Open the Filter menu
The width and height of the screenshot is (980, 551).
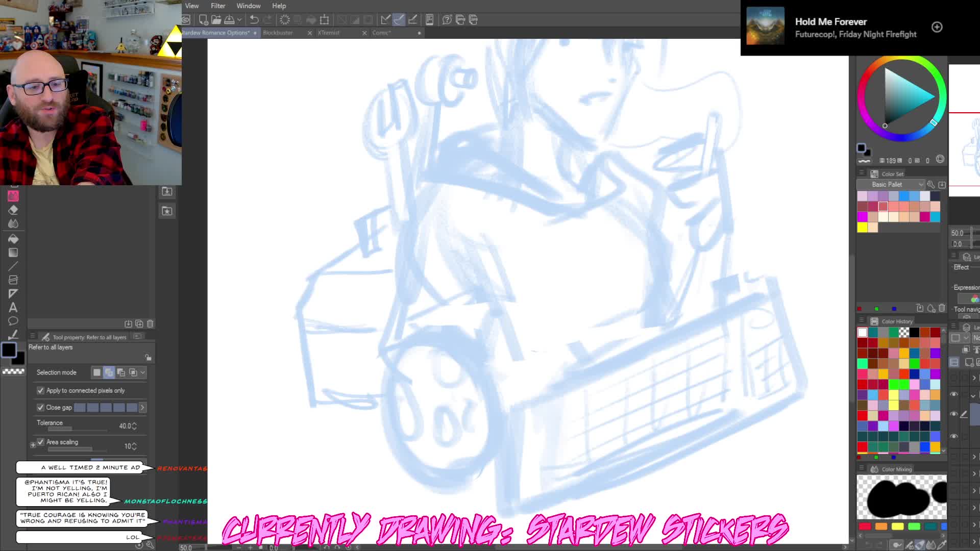pyautogui.click(x=218, y=6)
